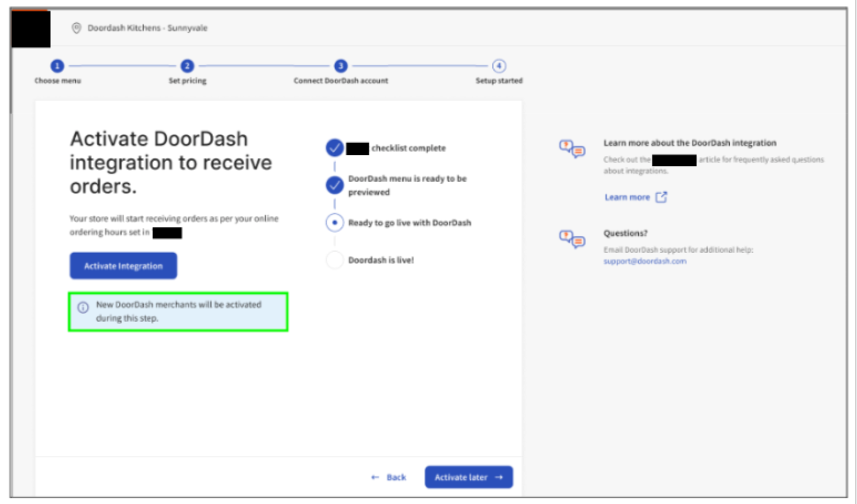Viewport: 857px width, 504px height.
Task: Click the Activate Integration button
Action: click(x=123, y=266)
